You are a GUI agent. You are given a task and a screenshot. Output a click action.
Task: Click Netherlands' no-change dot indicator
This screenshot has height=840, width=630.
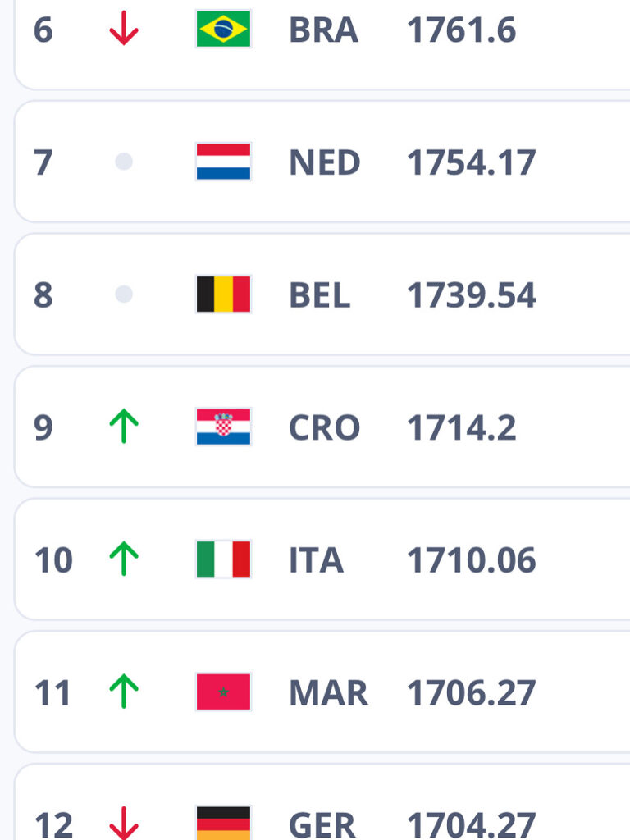[124, 162]
